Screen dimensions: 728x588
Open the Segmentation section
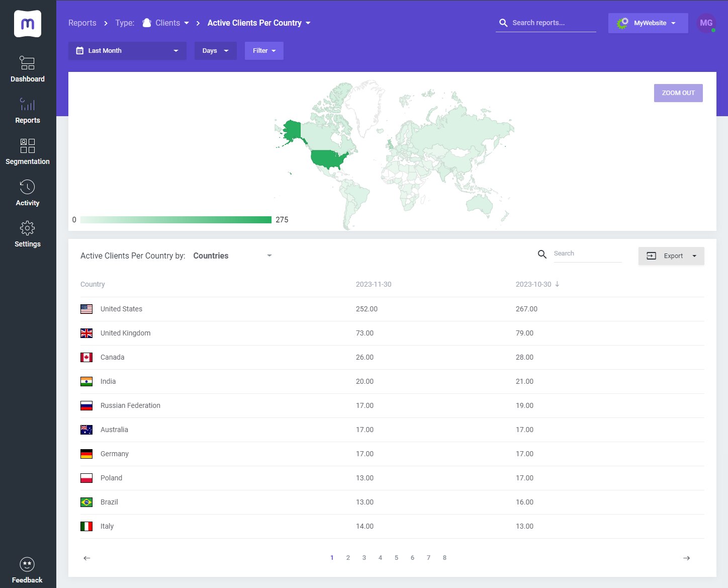point(28,151)
